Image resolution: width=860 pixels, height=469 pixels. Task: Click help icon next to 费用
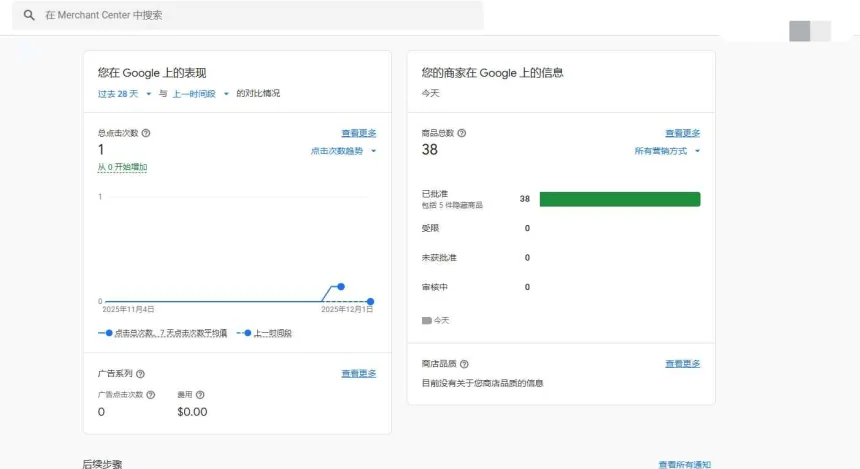coord(199,395)
